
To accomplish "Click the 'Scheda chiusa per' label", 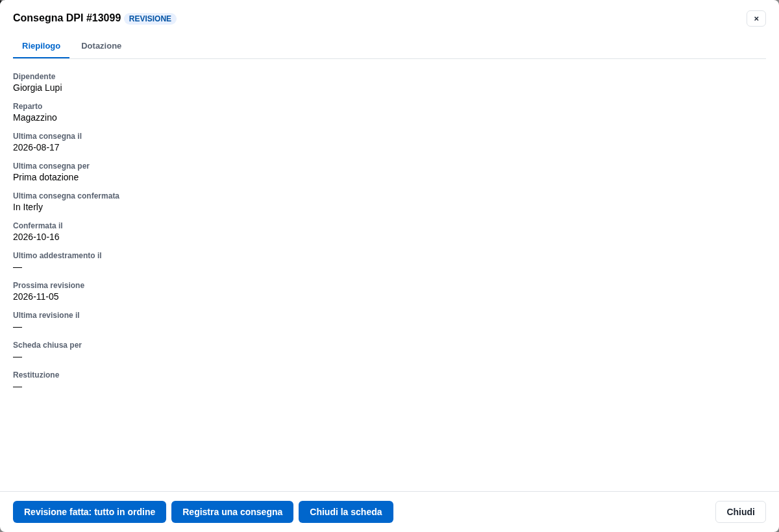I will pyautogui.click(x=47, y=345).
